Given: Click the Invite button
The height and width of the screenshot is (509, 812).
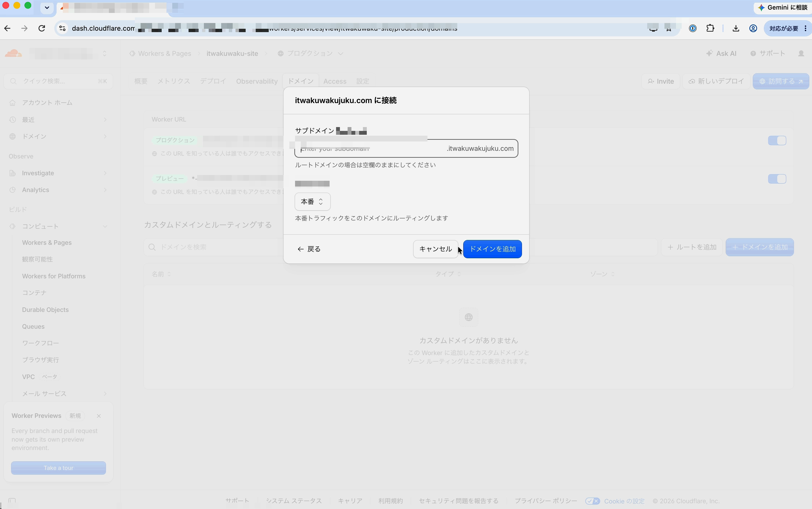Looking at the screenshot, I should 661,82.
